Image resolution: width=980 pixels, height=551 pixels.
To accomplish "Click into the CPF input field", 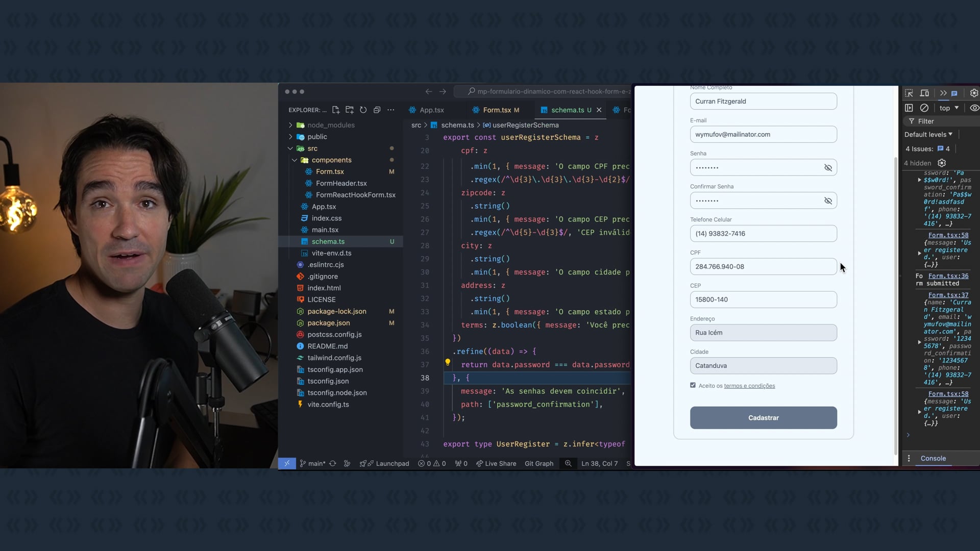I will click(763, 266).
